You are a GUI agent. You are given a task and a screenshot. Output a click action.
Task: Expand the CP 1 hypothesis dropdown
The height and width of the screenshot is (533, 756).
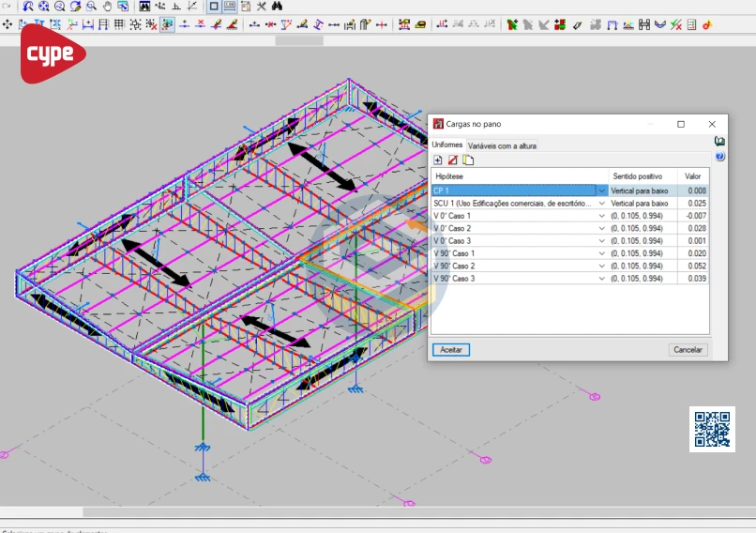click(x=602, y=190)
